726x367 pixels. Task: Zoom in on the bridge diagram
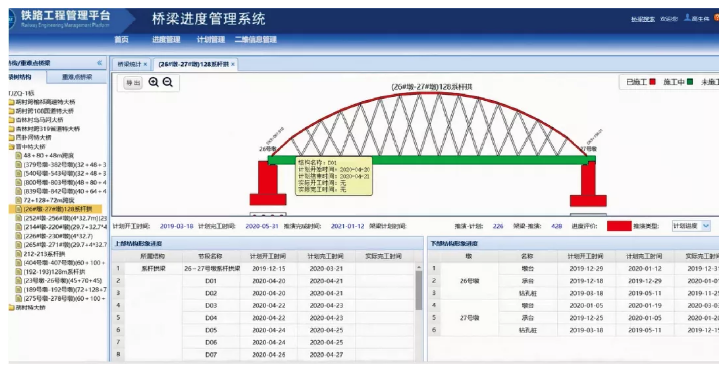[153, 82]
